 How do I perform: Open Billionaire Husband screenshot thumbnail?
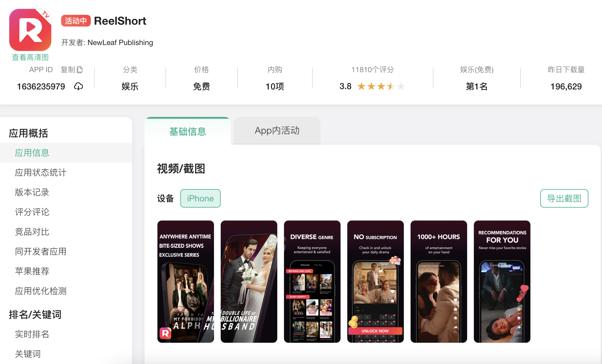[x=249, y=282]
